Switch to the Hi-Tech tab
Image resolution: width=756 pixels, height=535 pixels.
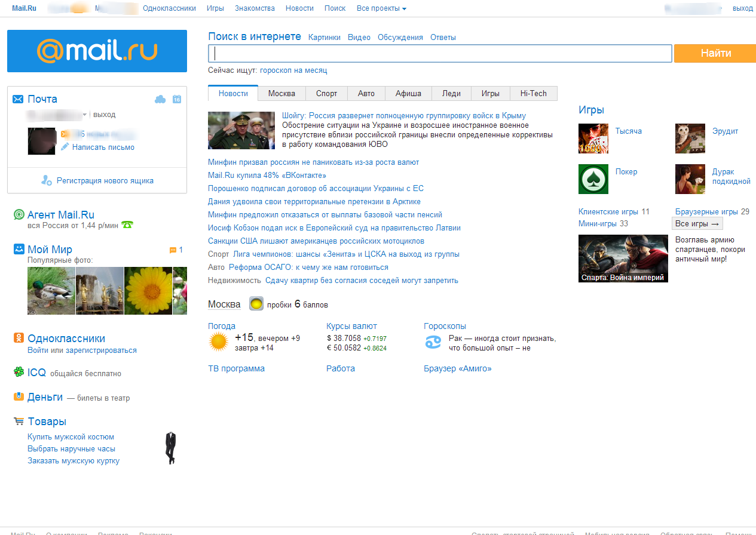click(x=534, y=93)
